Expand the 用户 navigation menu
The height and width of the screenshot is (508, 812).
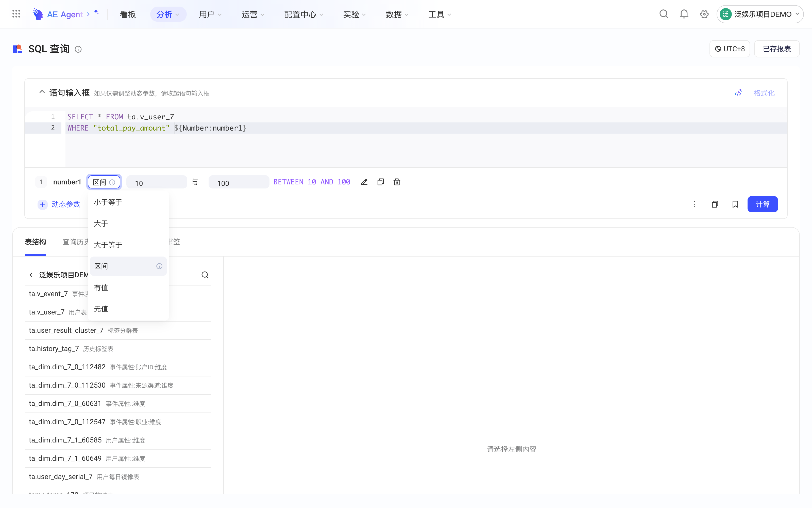click(x=210, y=14)
